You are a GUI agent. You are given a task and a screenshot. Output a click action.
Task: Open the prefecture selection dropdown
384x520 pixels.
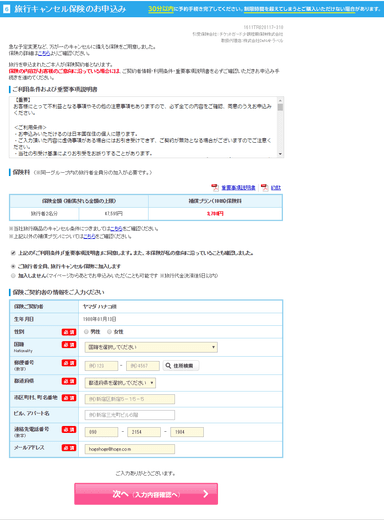(x=120, y=383)
